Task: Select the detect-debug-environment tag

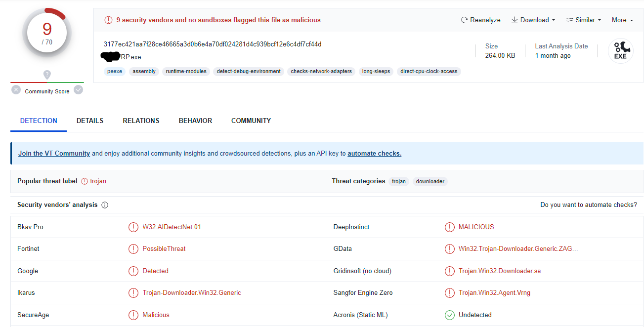Action: pos(249,72)
